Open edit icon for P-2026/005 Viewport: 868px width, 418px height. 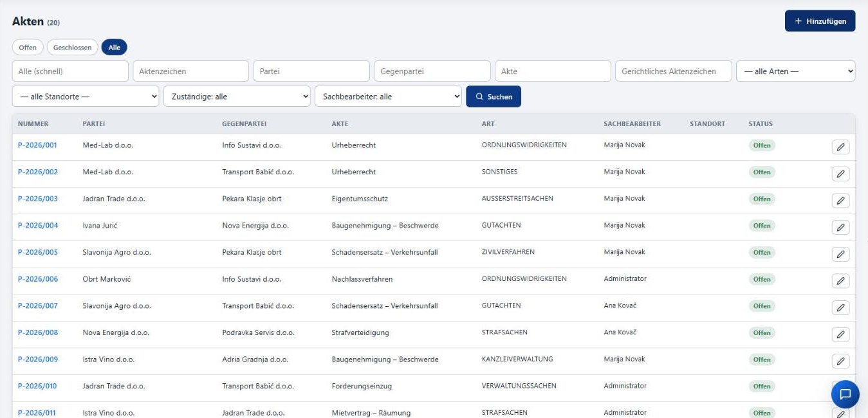[840, 254]
